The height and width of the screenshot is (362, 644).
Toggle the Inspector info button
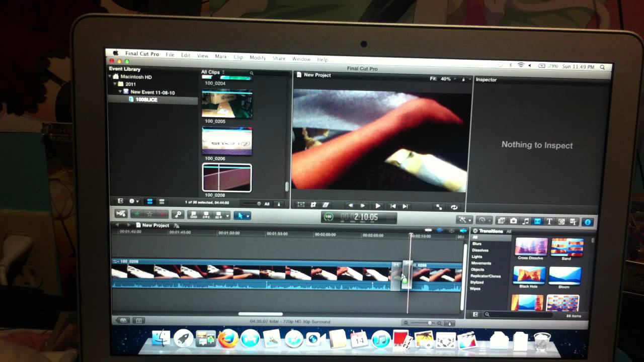pyautogui.click(x=587, y=222)
